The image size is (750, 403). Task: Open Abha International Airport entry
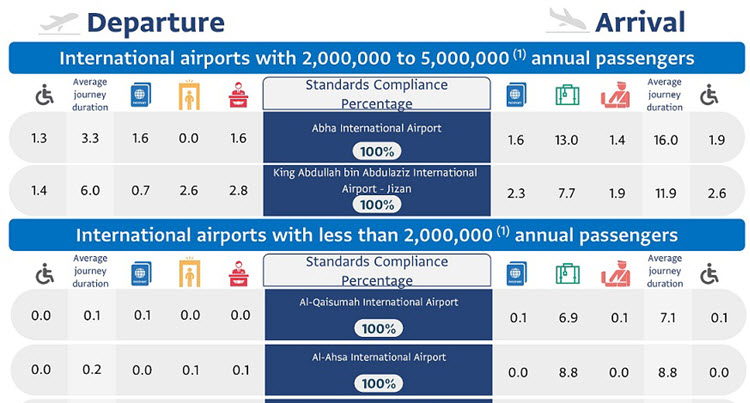pyautogui.click(x=377, y=128)
